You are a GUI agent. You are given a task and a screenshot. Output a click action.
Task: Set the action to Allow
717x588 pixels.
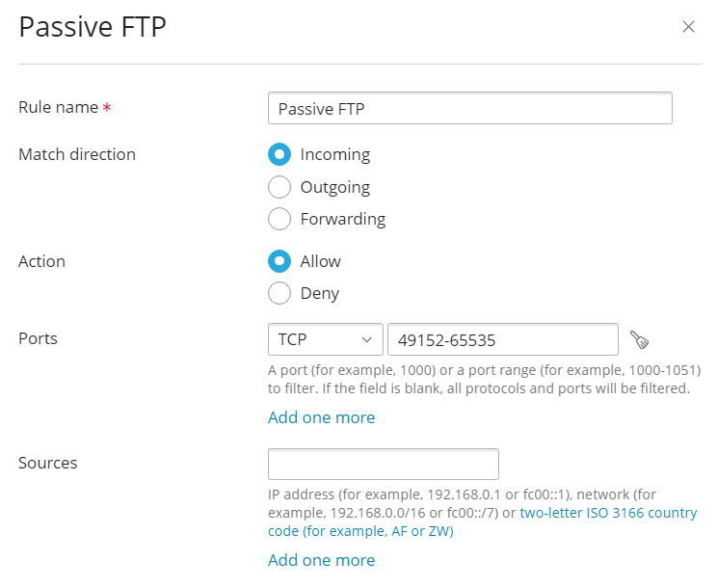point(279,261)
